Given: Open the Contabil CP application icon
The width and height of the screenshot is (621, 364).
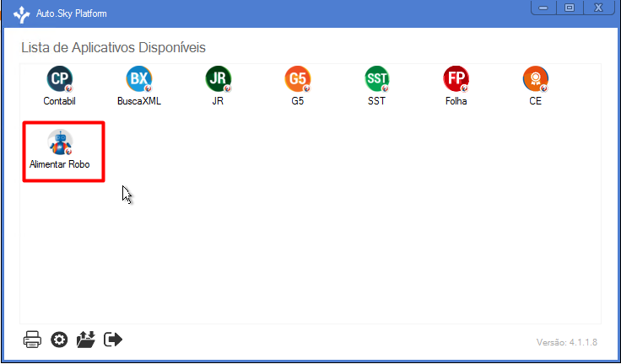Looking at the screenshot, I should pos(60,79).
